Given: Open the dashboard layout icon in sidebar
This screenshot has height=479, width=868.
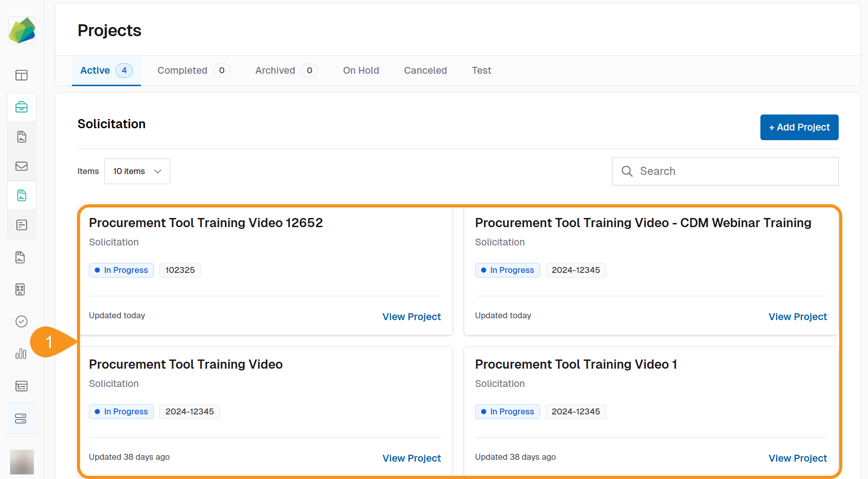Looking at the screenshot, I should (x=22, y=75).
